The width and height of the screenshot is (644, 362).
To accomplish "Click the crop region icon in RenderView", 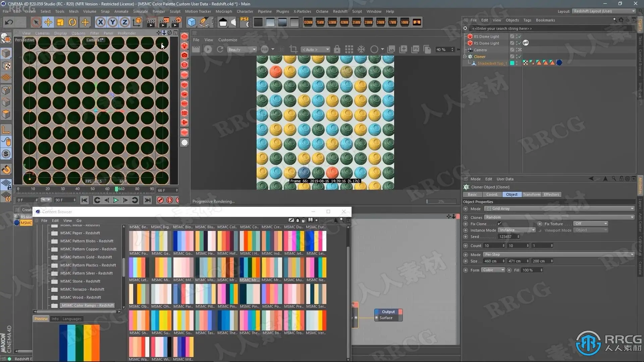I will pyautogui.click(x=293, y=50).
